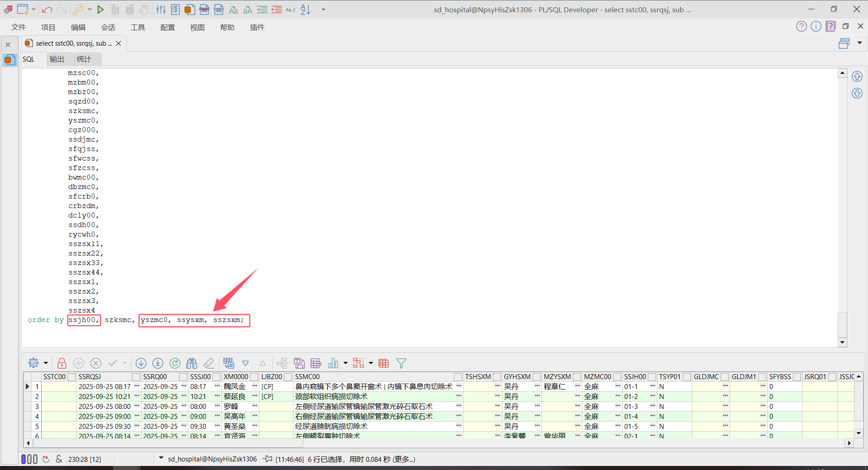Toggle the SSTC00 column header checkbox
Viewport: 868px width, 470px height.
pyautogui.click(x=71, y=377)
